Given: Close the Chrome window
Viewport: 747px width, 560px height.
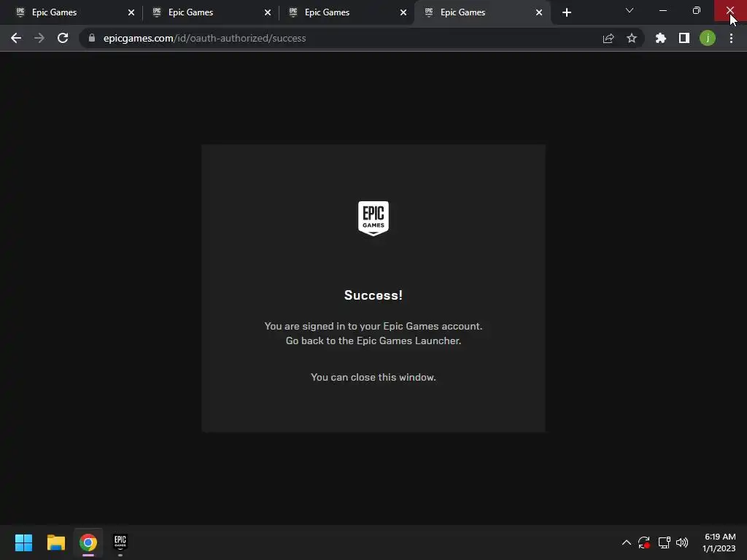Looking at the screenshot, I should pyautogui.click(x=729, y=10).
